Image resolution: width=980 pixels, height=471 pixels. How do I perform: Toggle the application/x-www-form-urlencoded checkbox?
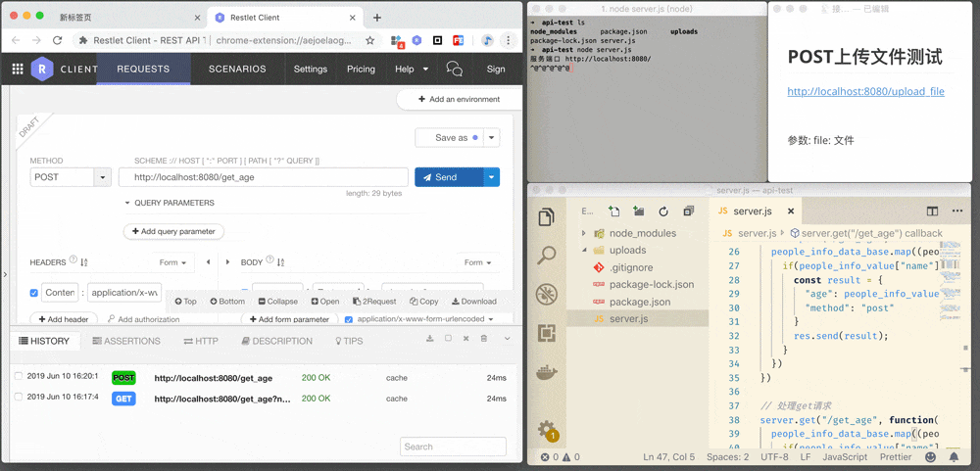(x=349, y=319)
